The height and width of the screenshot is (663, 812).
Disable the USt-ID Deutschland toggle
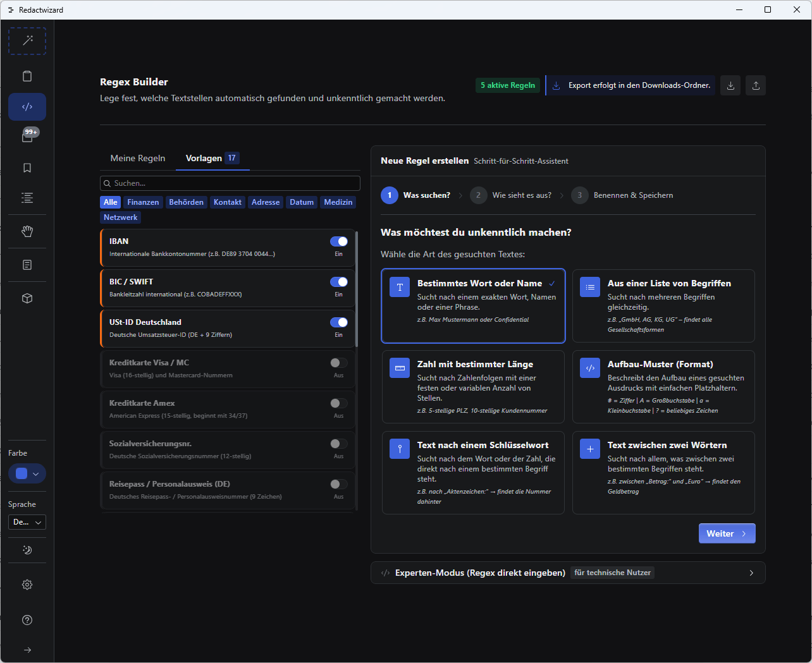(x=339, y=322)
